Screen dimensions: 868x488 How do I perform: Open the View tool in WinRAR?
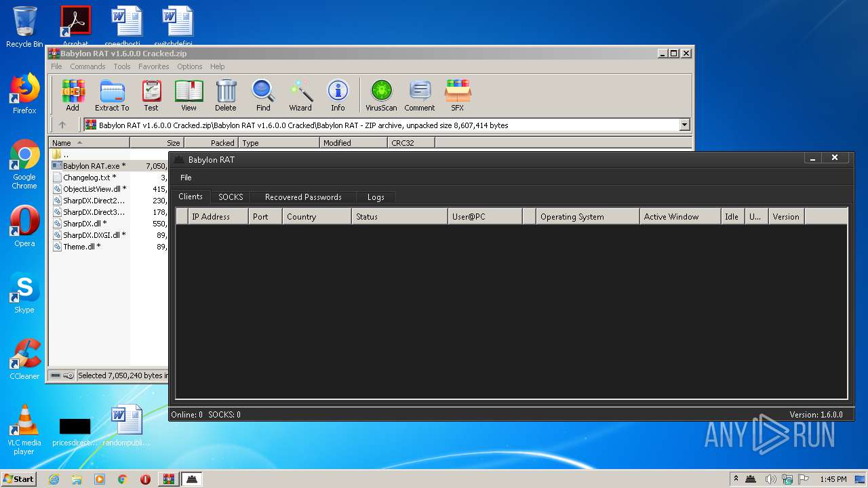[189, 96]
